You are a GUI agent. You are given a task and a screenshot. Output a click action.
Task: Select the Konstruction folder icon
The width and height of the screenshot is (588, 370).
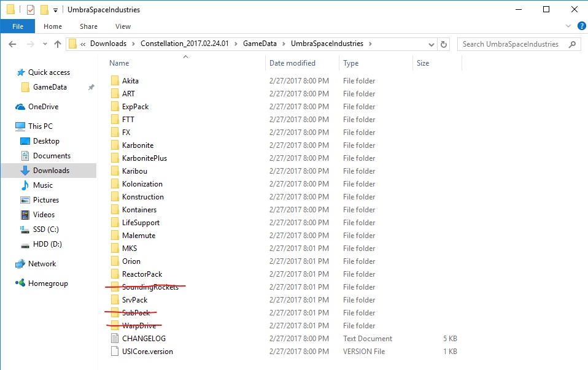click(115, 197)
